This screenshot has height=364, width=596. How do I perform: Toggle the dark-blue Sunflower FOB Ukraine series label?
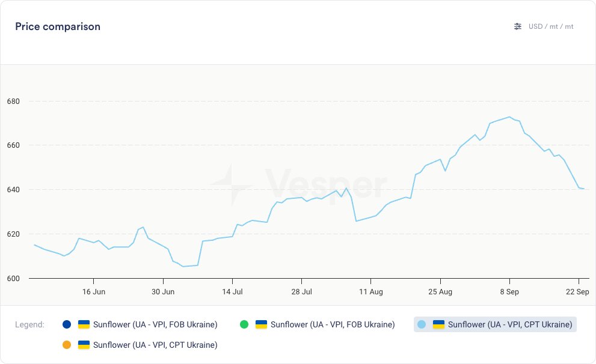pos(155,324)
